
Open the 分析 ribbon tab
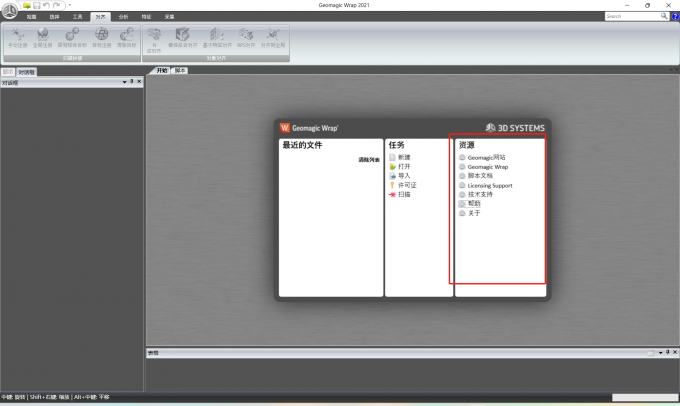123,17
